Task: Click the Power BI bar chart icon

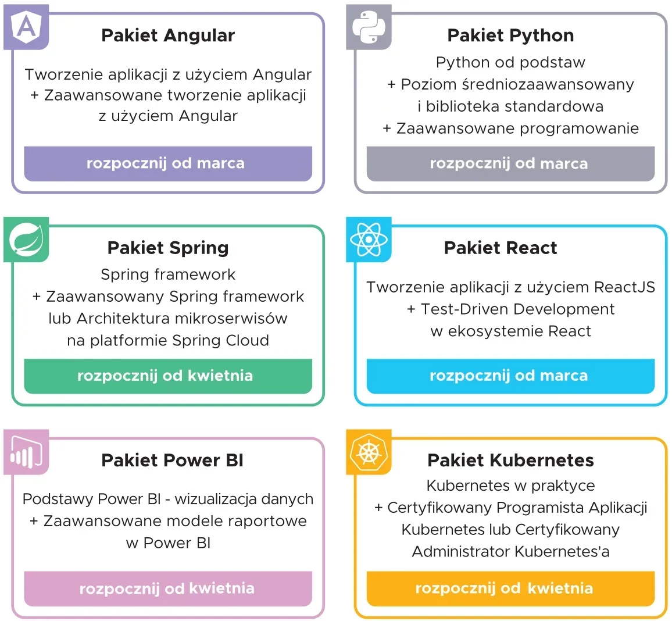Action: [26, 452]
